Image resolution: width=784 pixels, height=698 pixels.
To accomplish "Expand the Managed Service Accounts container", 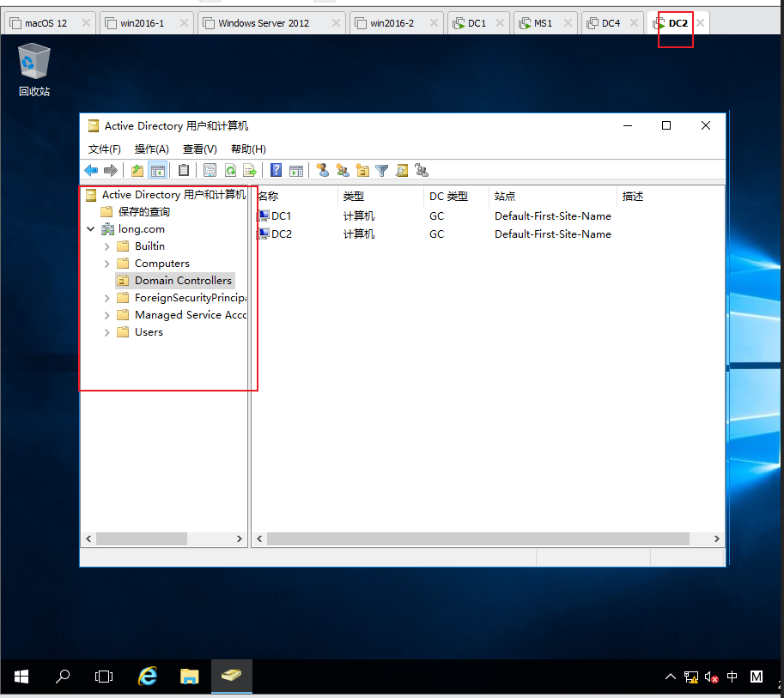I will pos(106,315).
